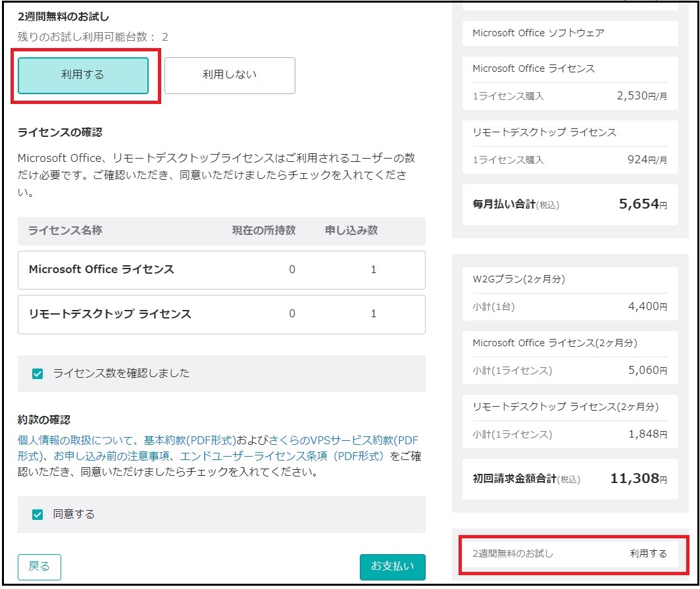The image size is (700, 589).
Task: Click the リモートデスクトップ ライセンス(2ヶ月分) heading
Action: click(566, 407)
